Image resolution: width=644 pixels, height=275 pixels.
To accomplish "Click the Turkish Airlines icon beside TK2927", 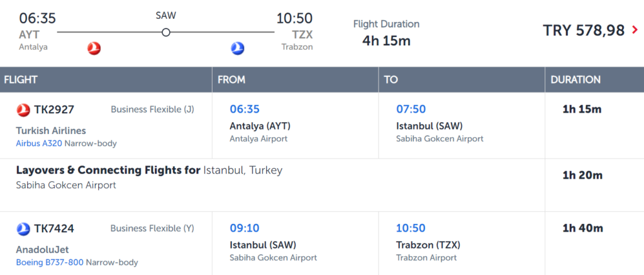I will pyautogui.click(x=23, y=109).
